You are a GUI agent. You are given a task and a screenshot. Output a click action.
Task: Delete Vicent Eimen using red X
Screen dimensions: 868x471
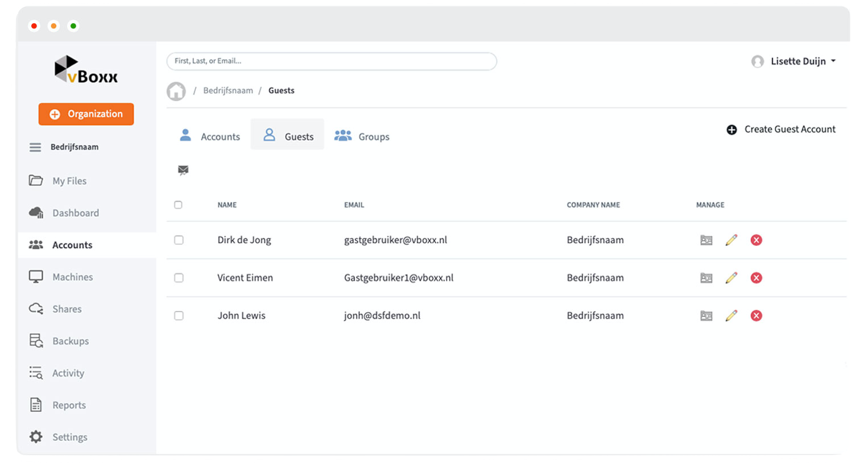(x=756, y=278)
